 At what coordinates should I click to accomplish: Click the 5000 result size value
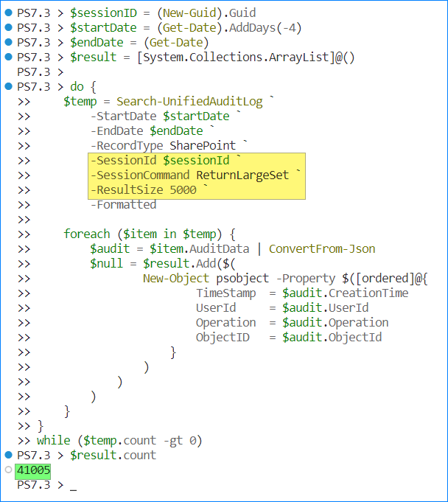[x=183, y=190]
